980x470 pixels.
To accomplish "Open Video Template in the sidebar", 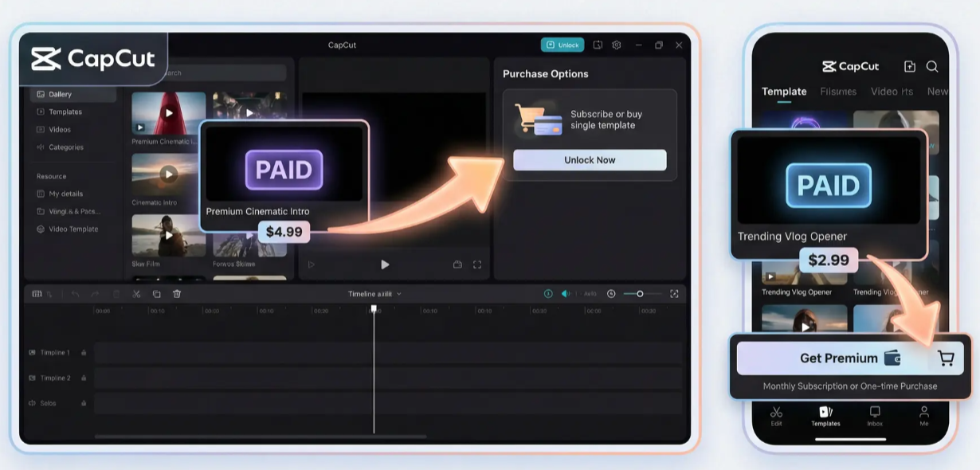I will (x=68, y=229).
